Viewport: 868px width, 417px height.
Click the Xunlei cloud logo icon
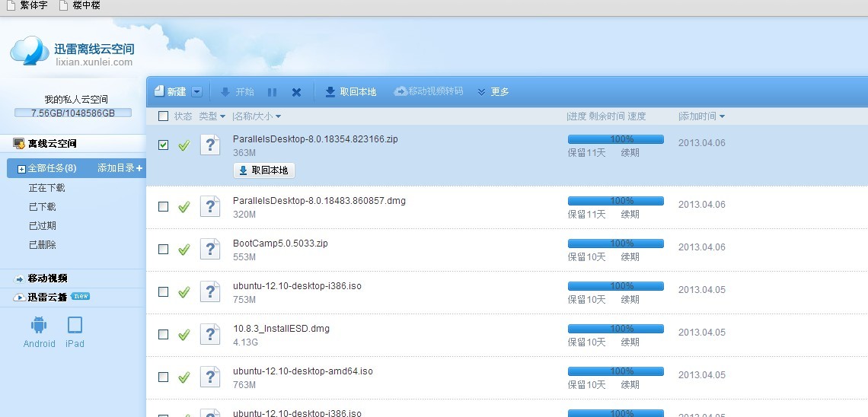30,50
